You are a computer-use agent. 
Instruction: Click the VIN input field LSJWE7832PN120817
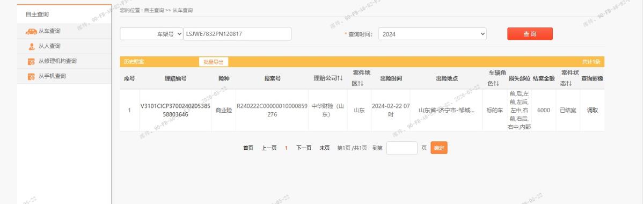pos(237,34)
